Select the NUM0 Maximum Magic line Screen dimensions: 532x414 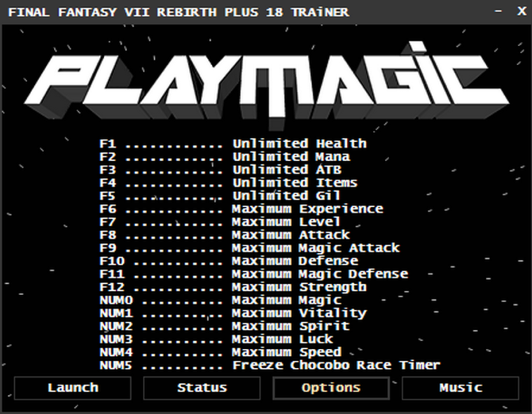pos(220,300)
